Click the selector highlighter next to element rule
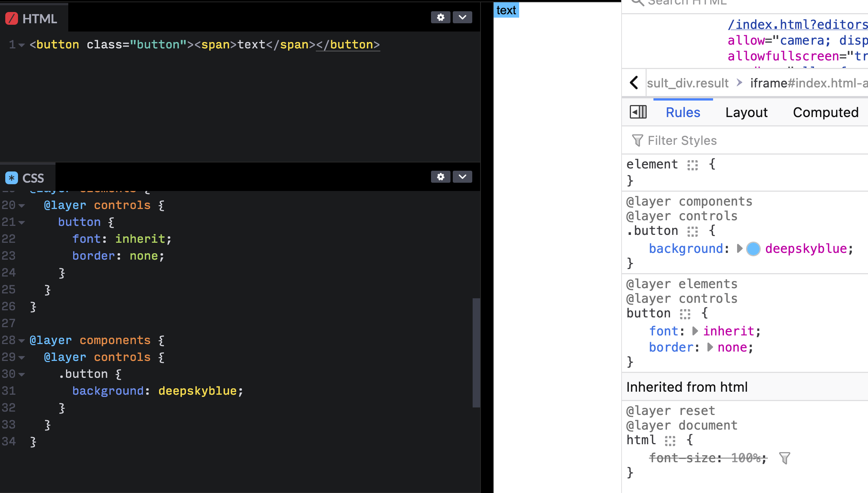868x493 pixels. point(692,165)
